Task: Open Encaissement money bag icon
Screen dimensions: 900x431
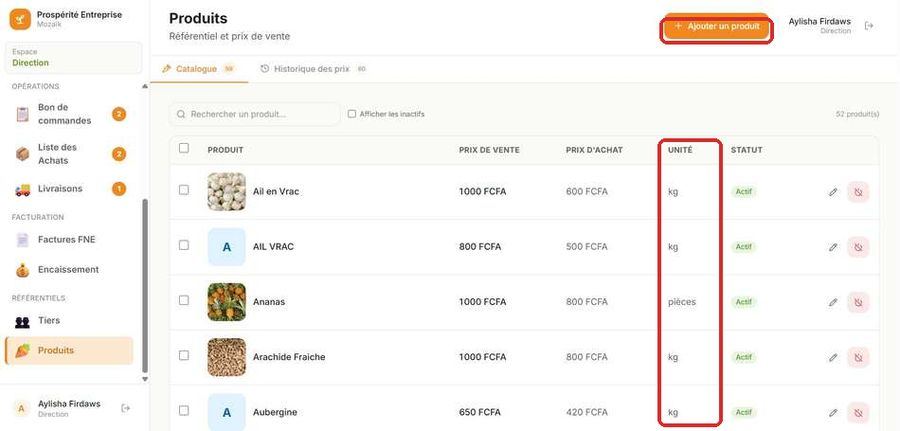Action: click(22, 270)
